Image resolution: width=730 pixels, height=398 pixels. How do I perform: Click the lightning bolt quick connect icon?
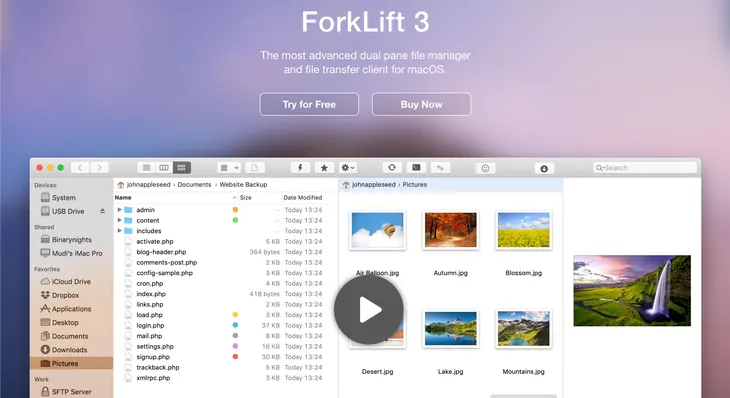click(300, 168)
